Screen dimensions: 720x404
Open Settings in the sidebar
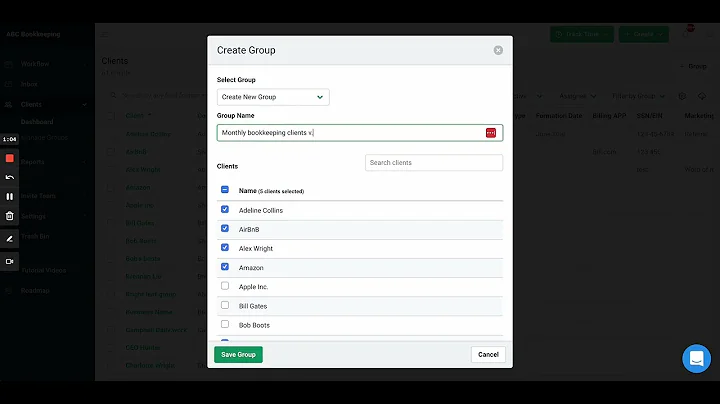[x=33, y=216]
